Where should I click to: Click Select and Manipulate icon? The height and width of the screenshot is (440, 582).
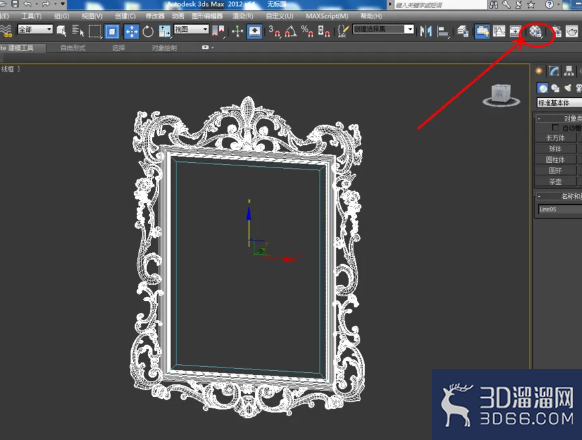coord(237,31)
